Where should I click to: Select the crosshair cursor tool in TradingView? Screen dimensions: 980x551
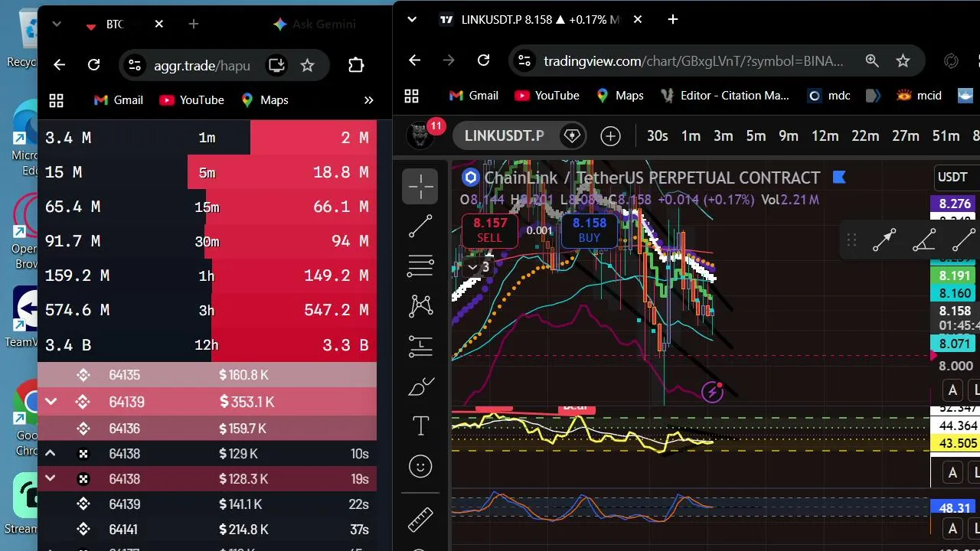pyautogui.click(x=420, y=186)
